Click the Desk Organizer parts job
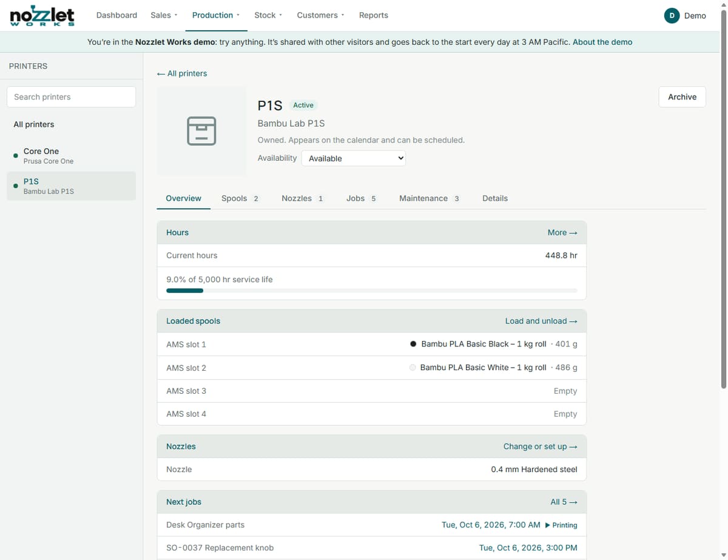This screenshot has width=728, height=560. (x=205, y=525)
